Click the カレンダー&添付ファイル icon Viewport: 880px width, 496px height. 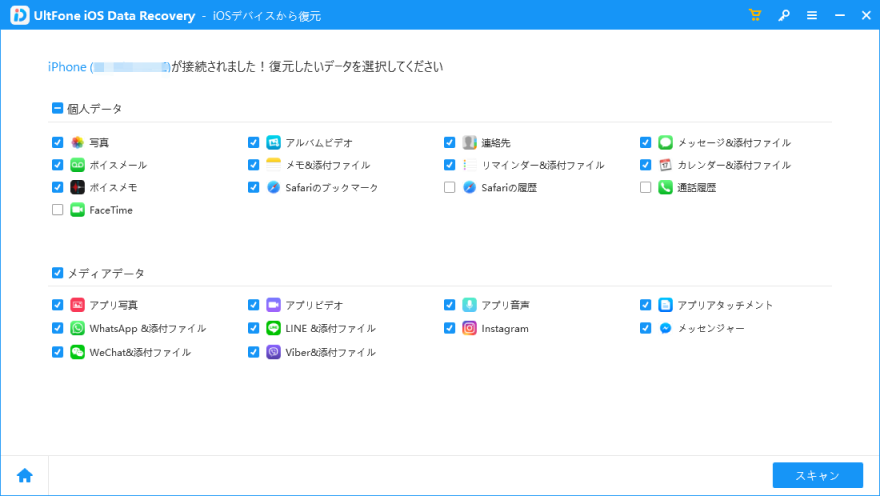click(666, 165)
